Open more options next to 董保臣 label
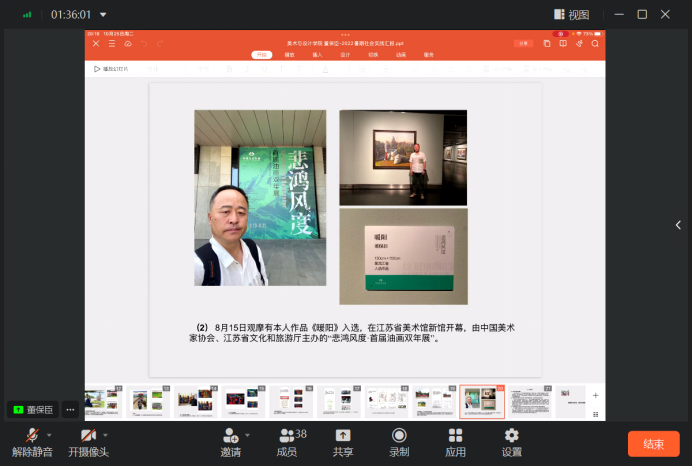This screenshot has height=466, width=693. point(70,409)
